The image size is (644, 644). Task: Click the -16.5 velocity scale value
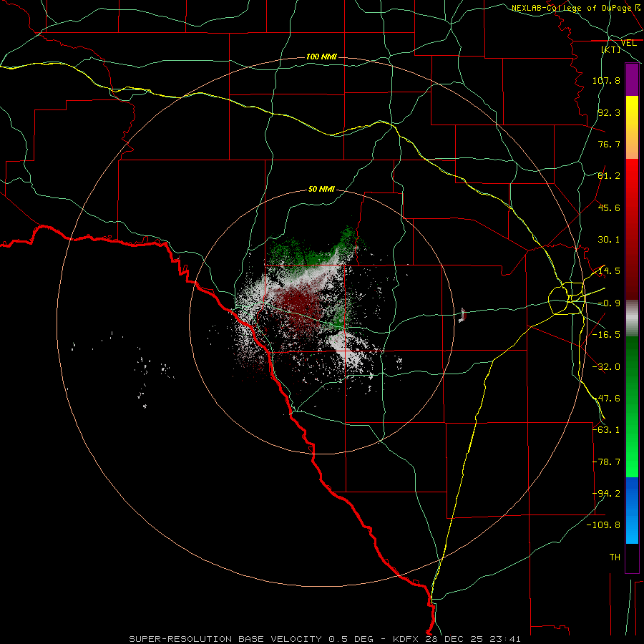[x=606, y=335]
